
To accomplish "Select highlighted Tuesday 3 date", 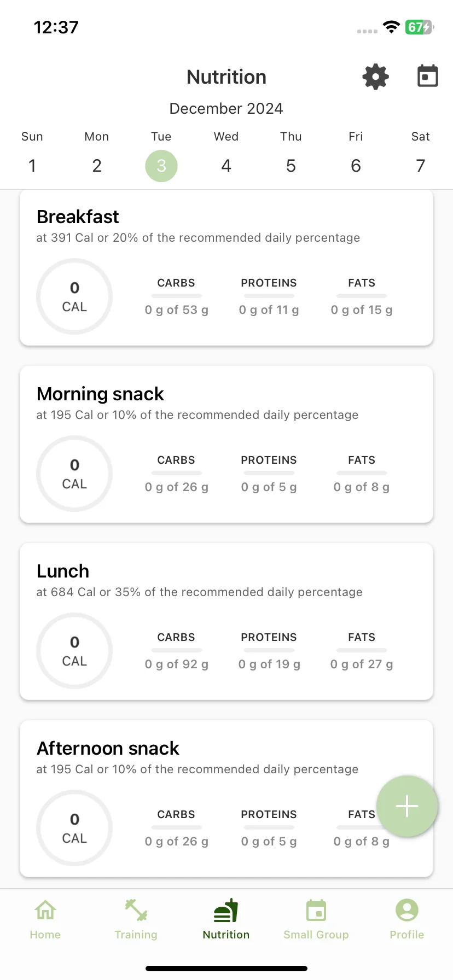I will pos(161,166).
